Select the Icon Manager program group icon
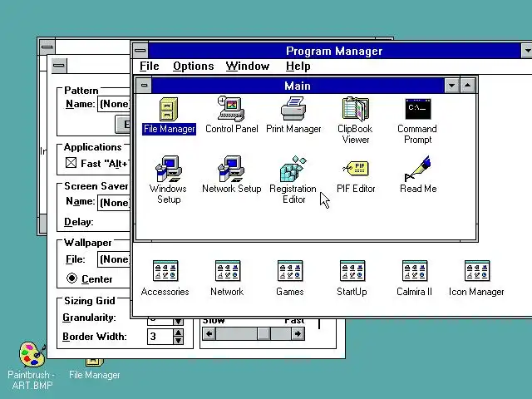The height and width of the screenshot is (399, 532). point(476,278)
